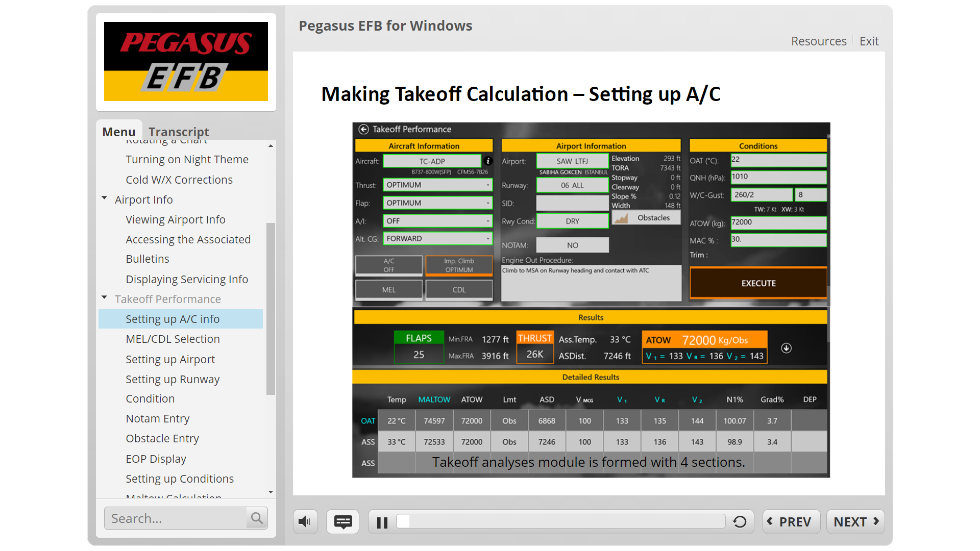Open Setting up Conditions topic

click(180, 479)
